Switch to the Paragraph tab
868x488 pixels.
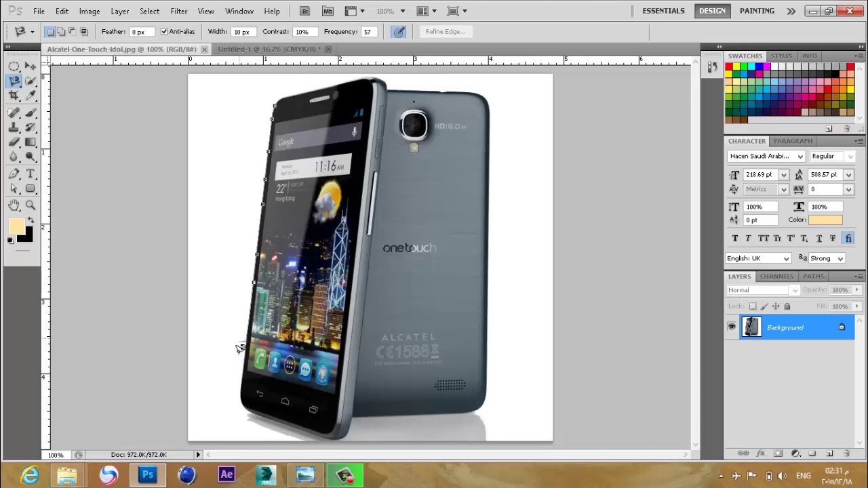tap(793, 141)
